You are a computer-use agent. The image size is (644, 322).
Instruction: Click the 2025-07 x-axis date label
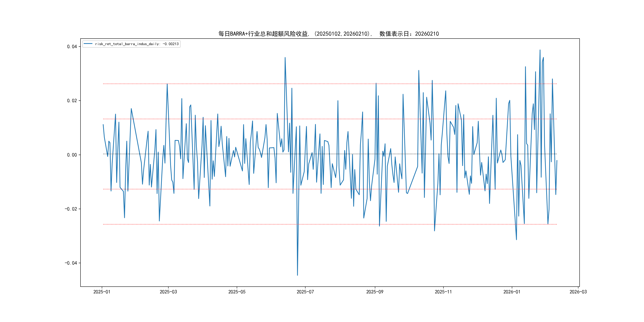[305, 292]
